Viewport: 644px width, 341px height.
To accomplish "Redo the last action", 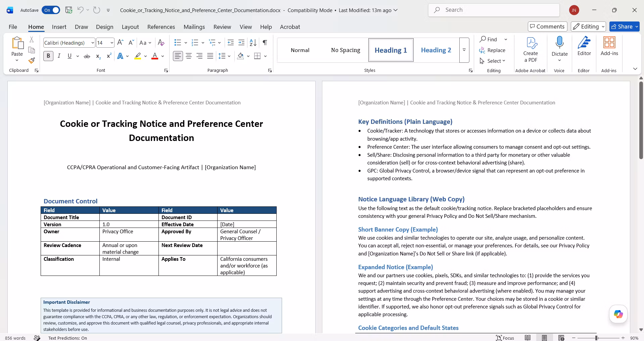I will click(97, 10).
